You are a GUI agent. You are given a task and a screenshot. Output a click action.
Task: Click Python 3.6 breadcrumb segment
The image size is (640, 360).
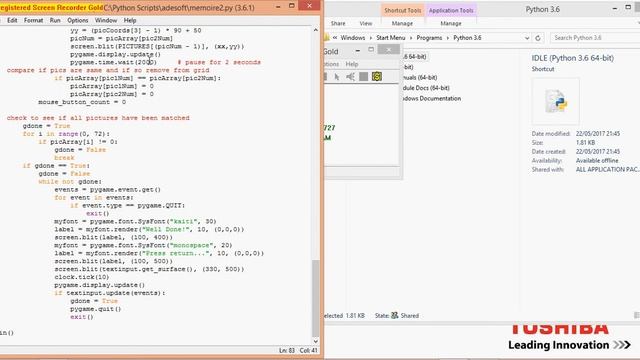tap(467, 38)
